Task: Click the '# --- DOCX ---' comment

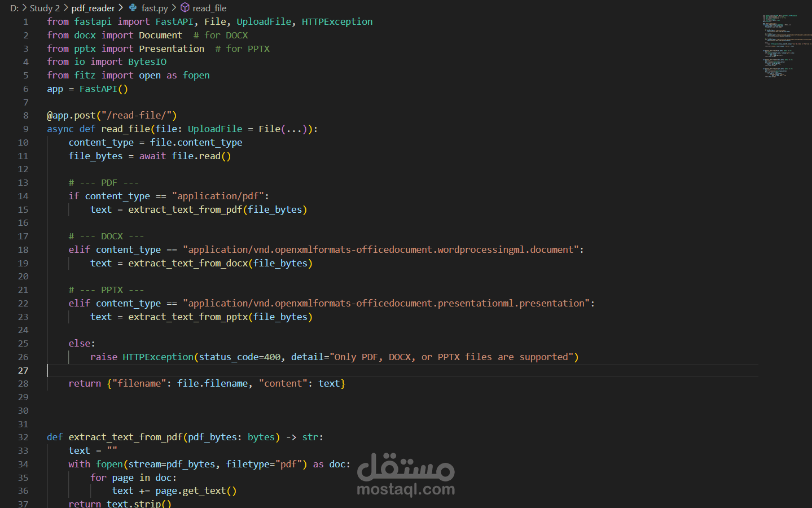Action: tap(107, 236)
